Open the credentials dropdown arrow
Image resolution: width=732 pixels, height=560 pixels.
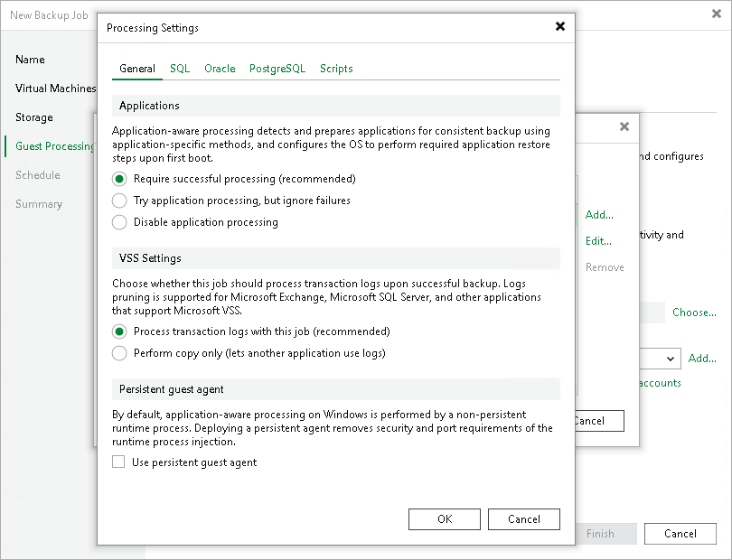tap(671, 359)
